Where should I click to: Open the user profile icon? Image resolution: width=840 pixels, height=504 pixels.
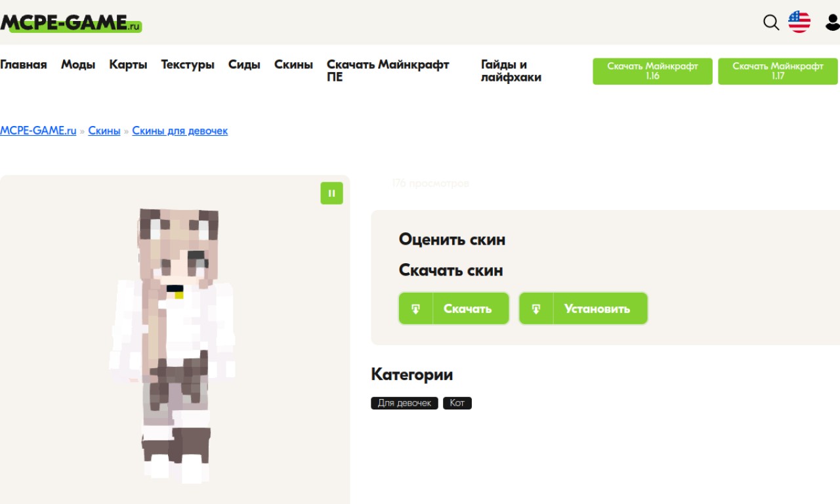point(832,22)
